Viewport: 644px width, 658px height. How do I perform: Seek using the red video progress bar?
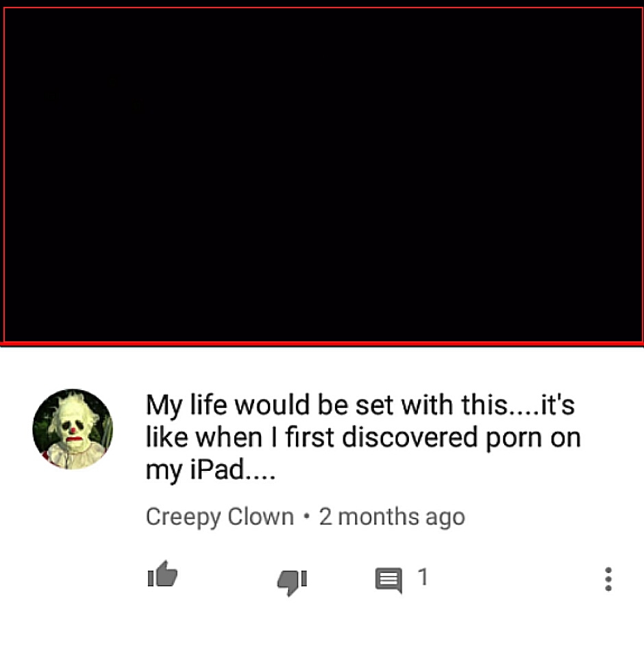point(322,344)
